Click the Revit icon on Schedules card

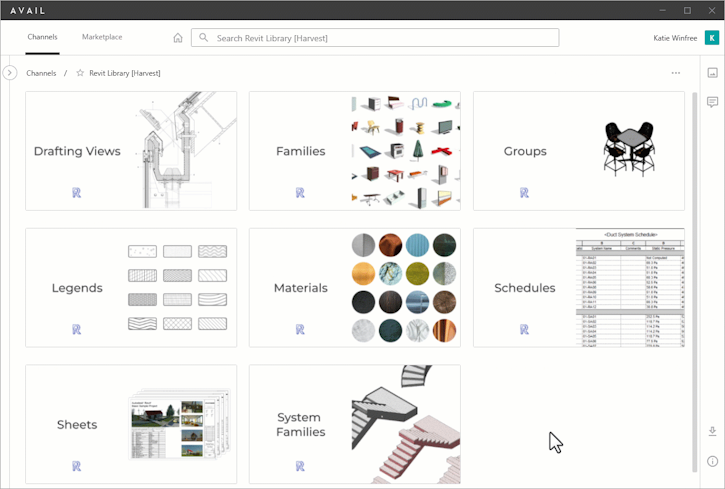pos(524,330)
